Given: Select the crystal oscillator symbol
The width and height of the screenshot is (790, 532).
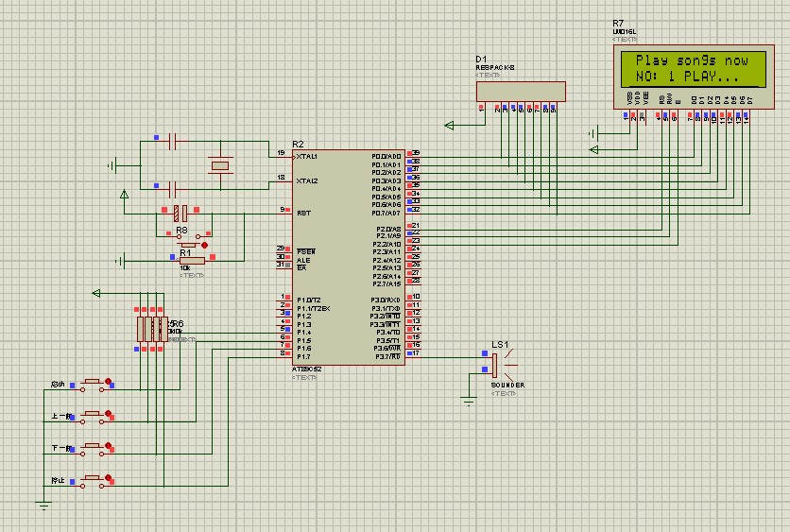Looking at the screenshot, I should [x=219, y=166].
